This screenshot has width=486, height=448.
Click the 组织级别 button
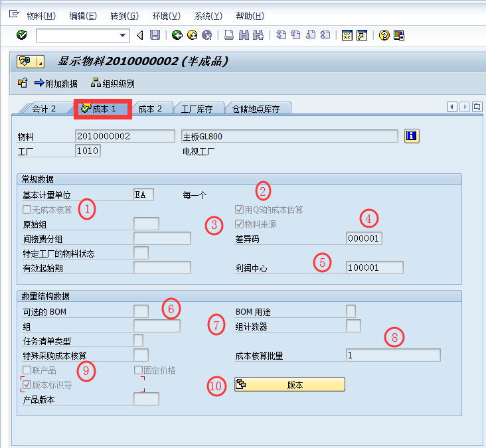[112, 84]
